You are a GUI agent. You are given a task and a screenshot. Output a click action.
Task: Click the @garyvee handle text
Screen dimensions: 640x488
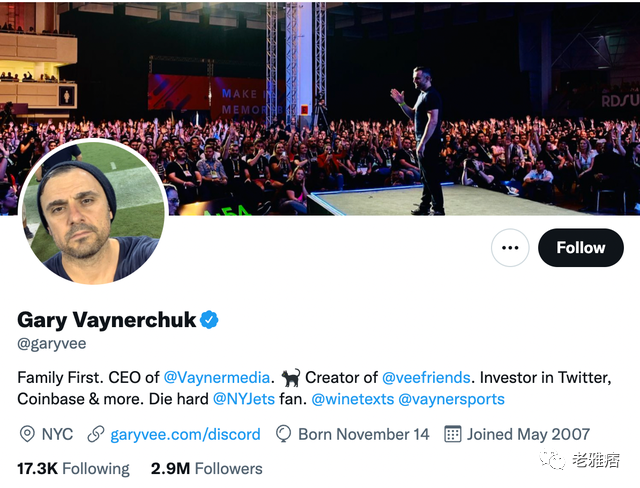[x=52, y=344]
